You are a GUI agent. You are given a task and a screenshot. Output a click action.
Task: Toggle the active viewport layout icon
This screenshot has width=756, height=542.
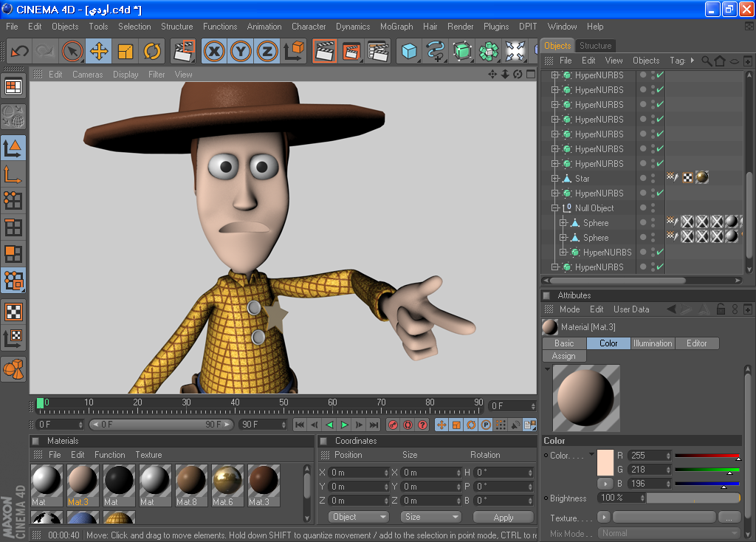531,75
